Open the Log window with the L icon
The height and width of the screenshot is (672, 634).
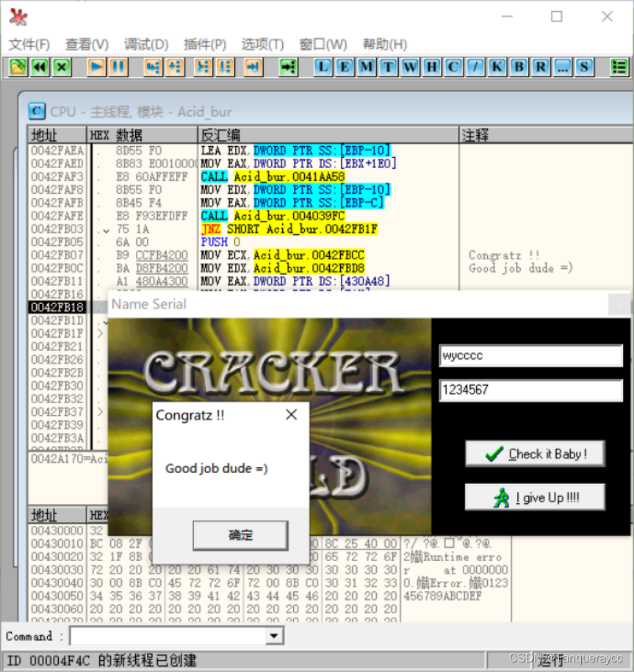(322, 67)
